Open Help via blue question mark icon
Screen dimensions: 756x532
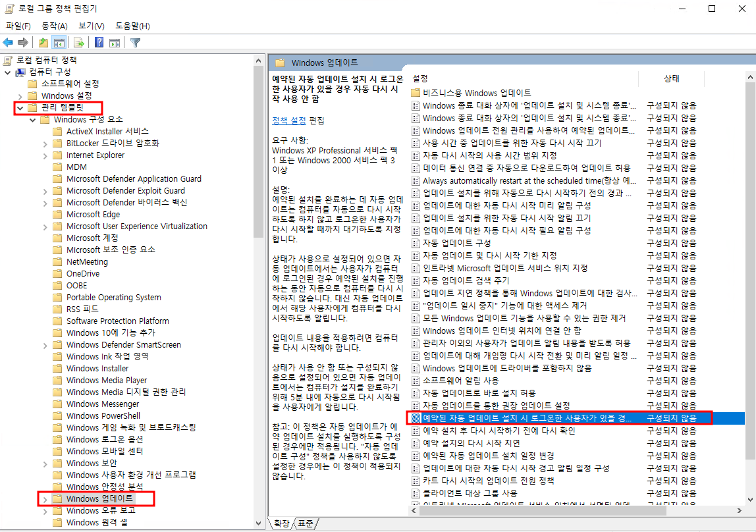[99, 43]
